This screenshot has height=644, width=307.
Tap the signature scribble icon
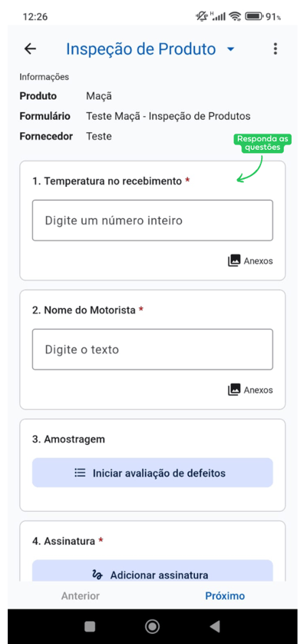point(97,575)
